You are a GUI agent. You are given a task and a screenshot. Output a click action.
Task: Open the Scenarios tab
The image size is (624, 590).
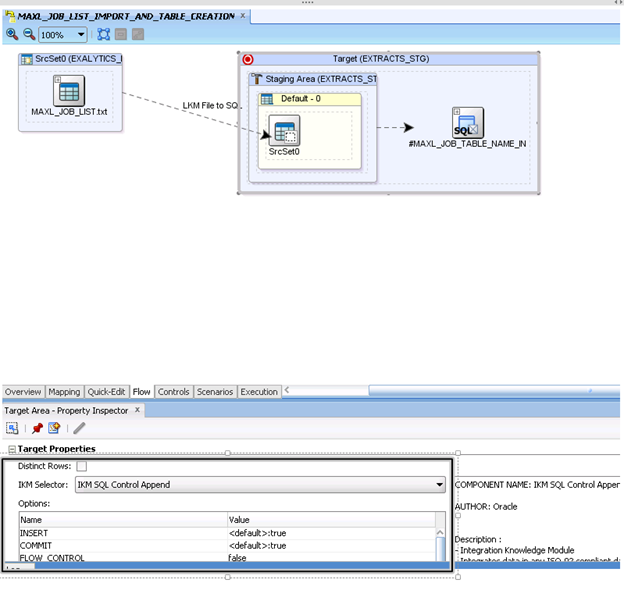pyautogui.click(x=215, y=392)
